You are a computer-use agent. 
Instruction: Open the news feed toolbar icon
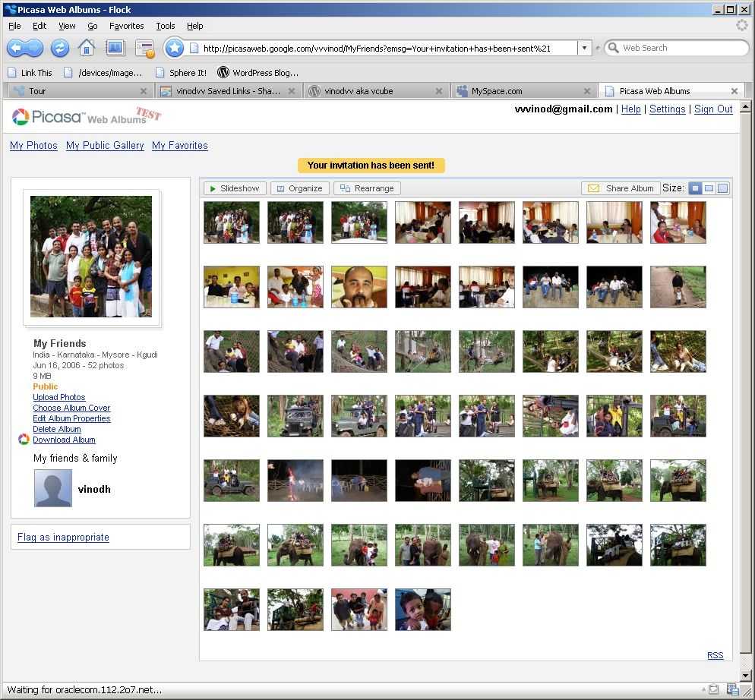click(144, 48)
